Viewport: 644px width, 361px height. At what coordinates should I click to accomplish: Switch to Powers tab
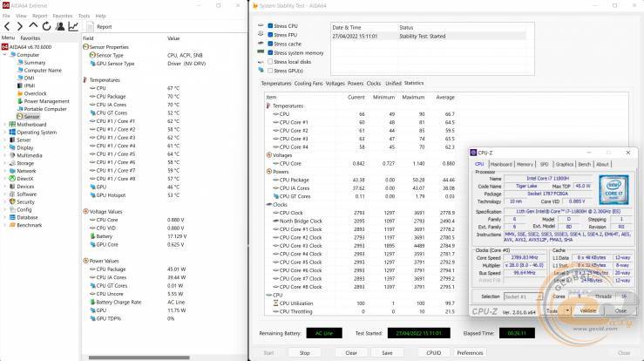(356, 84)
